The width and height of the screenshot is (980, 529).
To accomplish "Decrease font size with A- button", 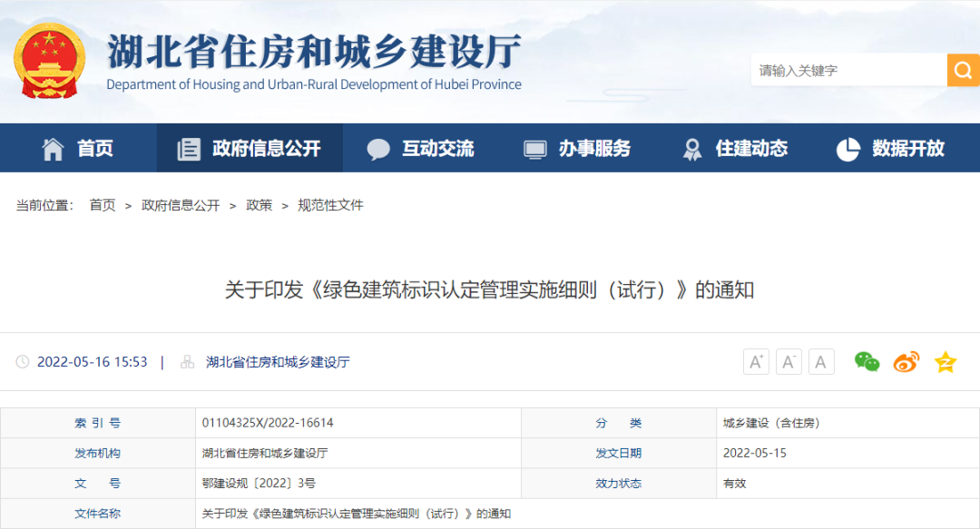I will coord(789,362).
